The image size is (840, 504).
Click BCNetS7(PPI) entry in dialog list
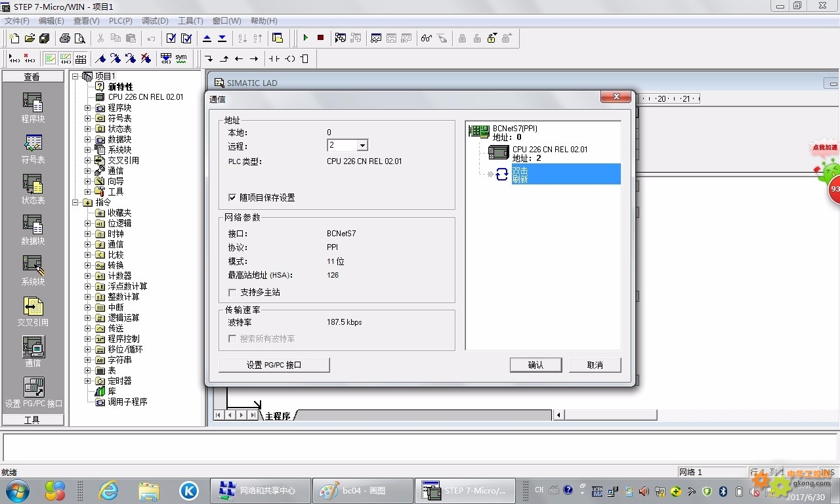tap(514, 129)
